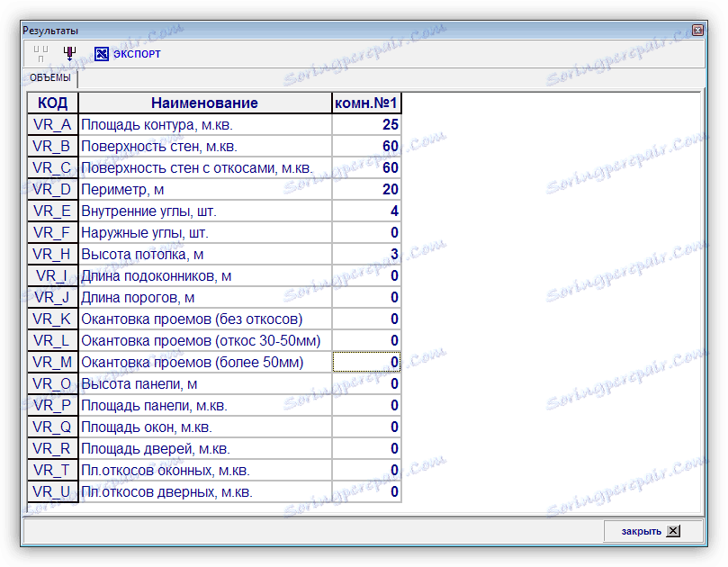728x567 pixels.
Task: Click 'Поверхность стен с откосами, м.кв.' cell
Action: [x=205, y=168]
